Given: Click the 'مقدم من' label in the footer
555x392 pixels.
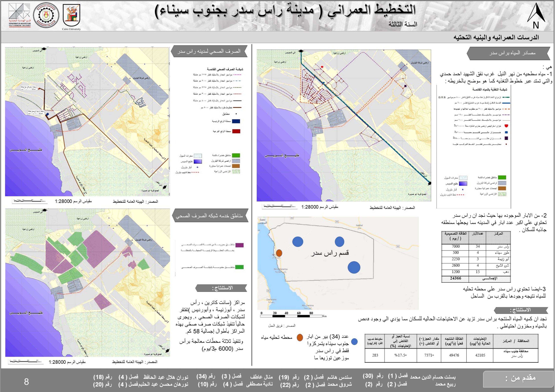Looking at the screenshot, I should pyautogui.click(x=521, y=378).
